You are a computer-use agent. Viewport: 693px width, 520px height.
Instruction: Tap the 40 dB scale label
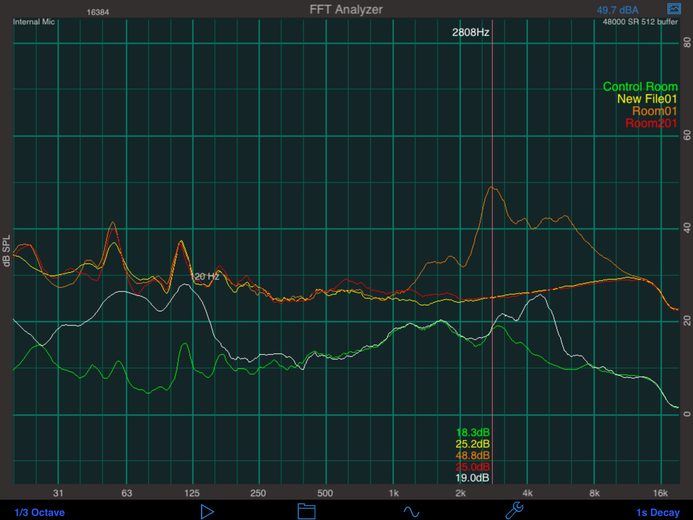tap(687, 228)
